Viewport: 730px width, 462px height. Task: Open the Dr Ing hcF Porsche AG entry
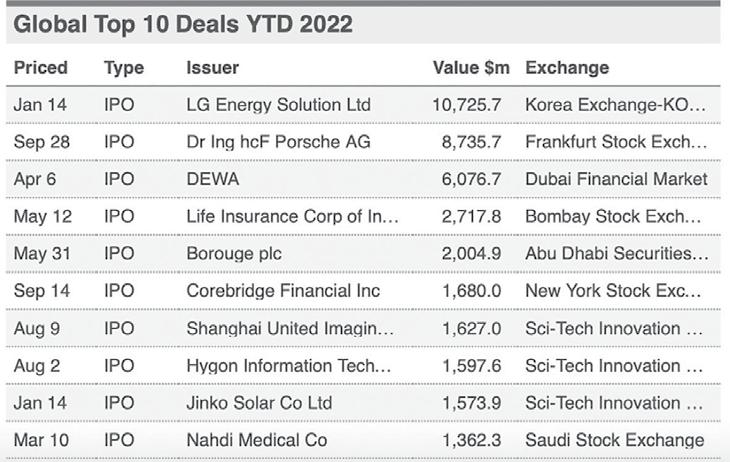click(x=278, y=142)
